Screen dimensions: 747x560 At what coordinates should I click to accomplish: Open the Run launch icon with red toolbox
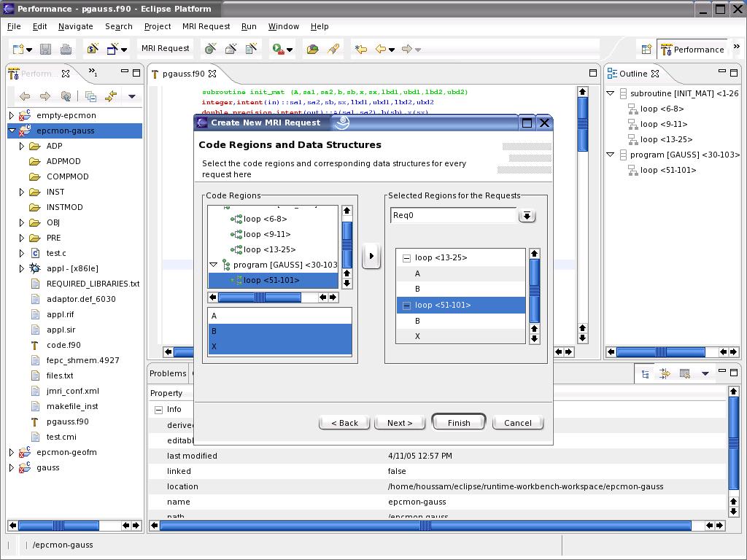pyautogui.click(x=278, y=49)
